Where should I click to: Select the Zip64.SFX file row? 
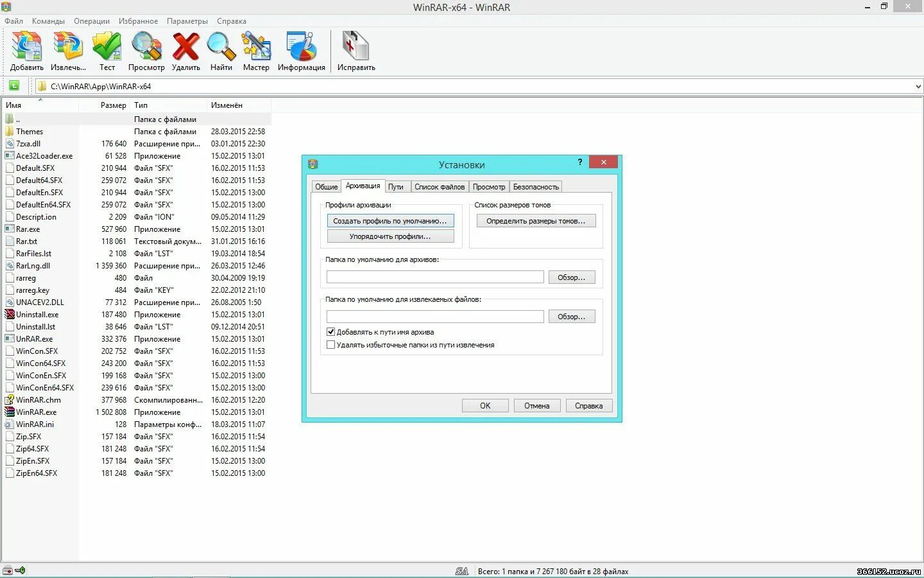[136, 448]
